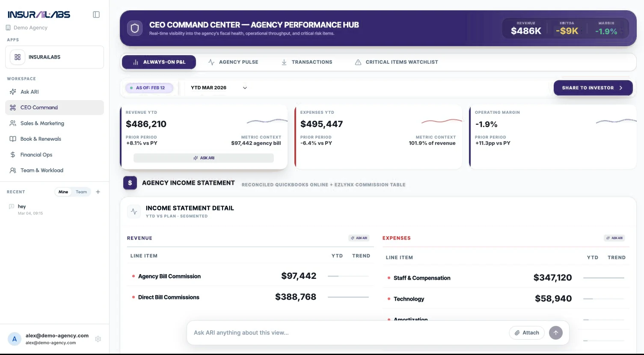Click the -1.9% operating margin card value

click(x=486, y=124)
